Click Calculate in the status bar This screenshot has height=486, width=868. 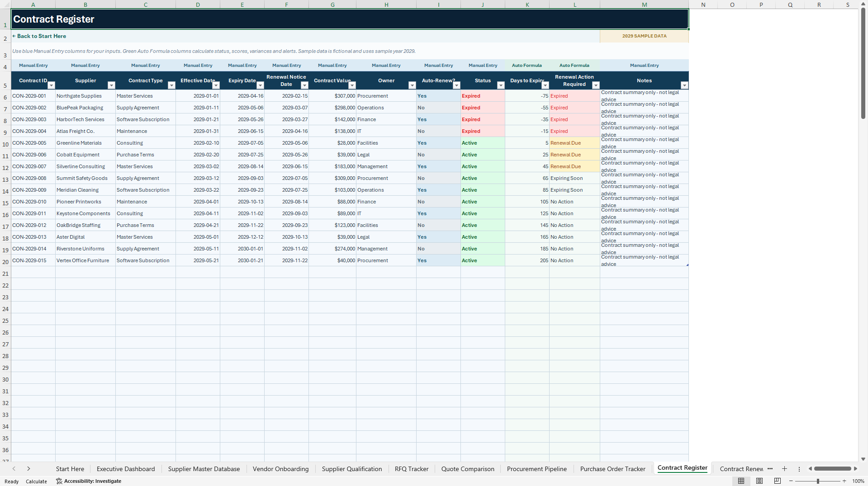pos(36,481)
